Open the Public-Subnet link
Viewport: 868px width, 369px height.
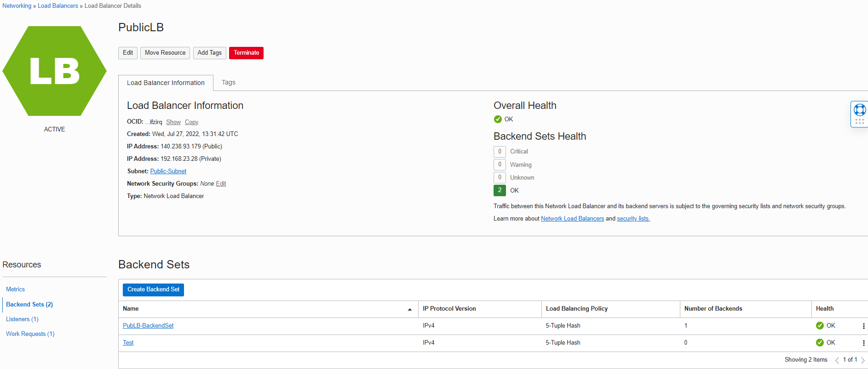click(168, 171)
